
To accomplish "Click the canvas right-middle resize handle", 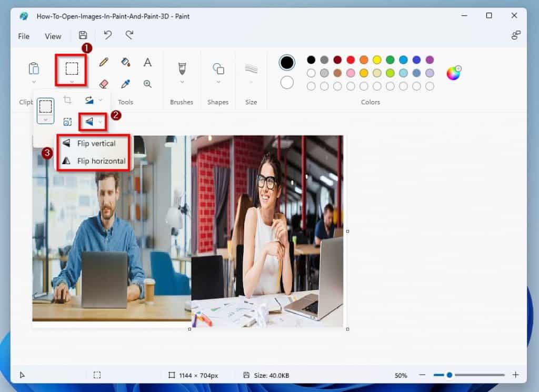I will (347, 232).
